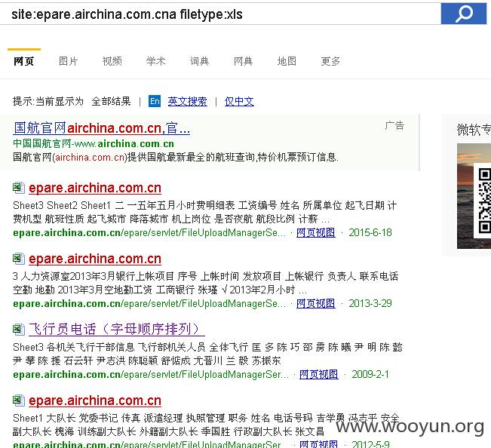Screen dimensions: 491x448
Task: Click the 2015-6-18 date text
Action: coord(370,232)
